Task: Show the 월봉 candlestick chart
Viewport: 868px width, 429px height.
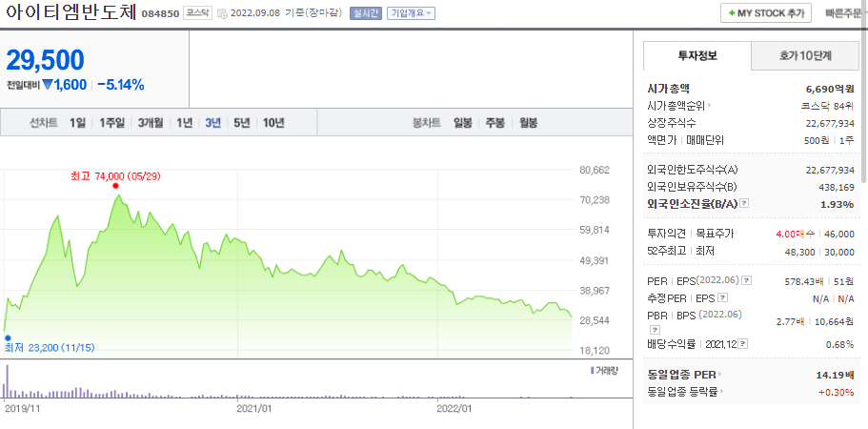Action: [x=528, y=123]
